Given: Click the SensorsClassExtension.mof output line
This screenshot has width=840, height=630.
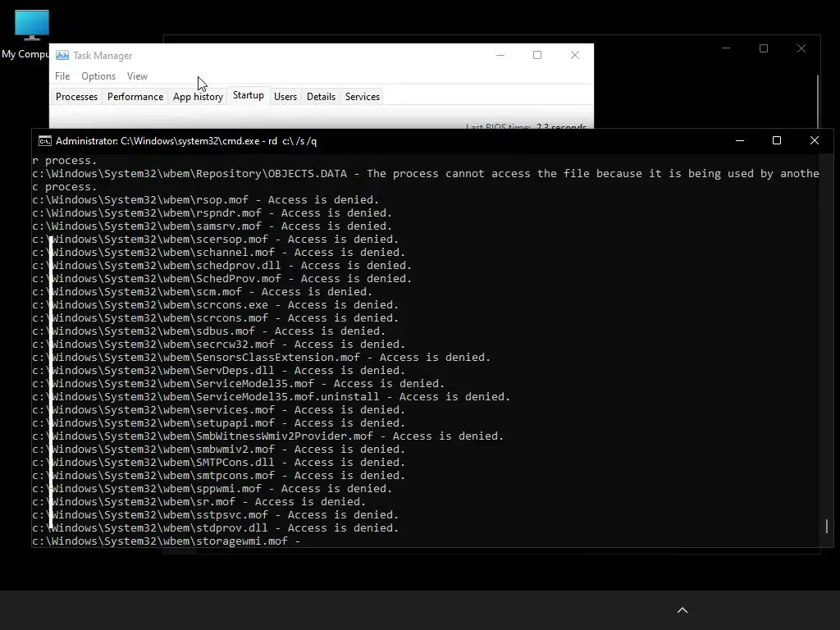Looking at the screenshot, I should (262, 358).
